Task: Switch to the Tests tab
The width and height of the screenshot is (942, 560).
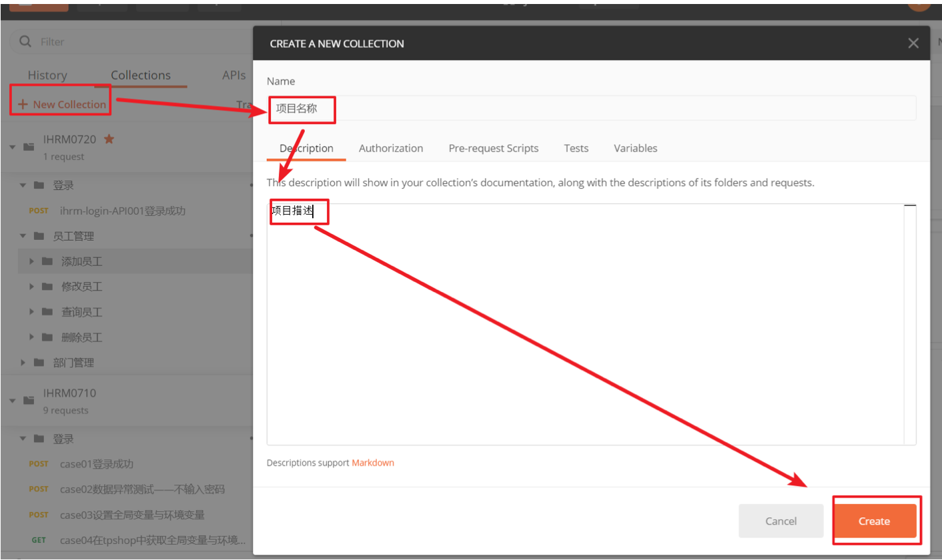Action: click(576, 148)
